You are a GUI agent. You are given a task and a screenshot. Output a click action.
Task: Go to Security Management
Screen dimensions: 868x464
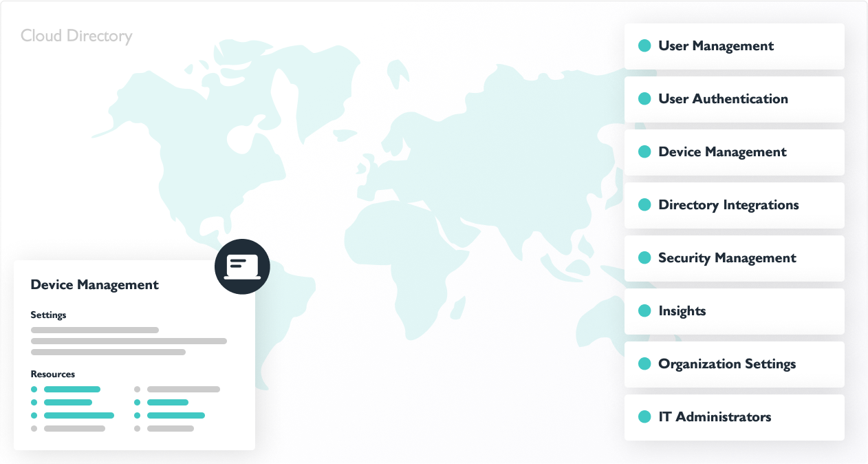pyautogui.click(x=727, y=258)
